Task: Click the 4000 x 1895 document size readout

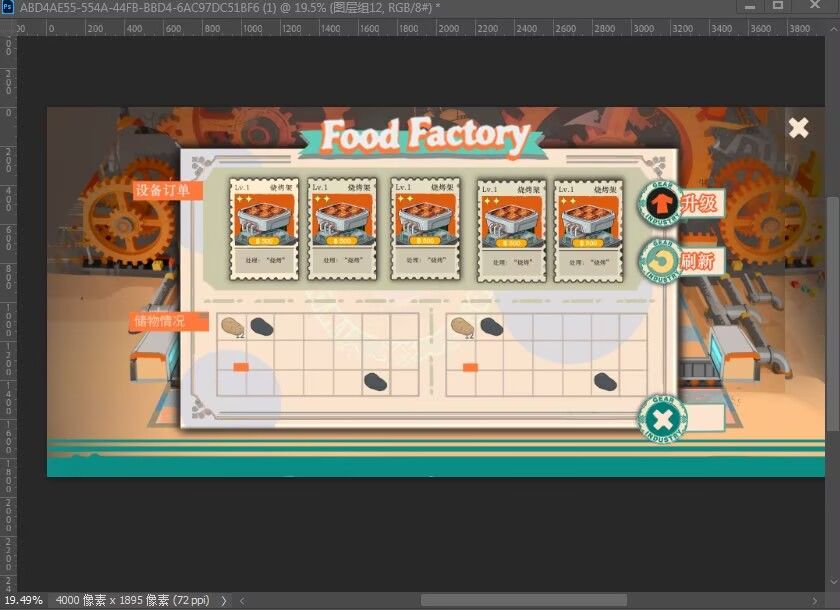Action: (x=131, y=600)
